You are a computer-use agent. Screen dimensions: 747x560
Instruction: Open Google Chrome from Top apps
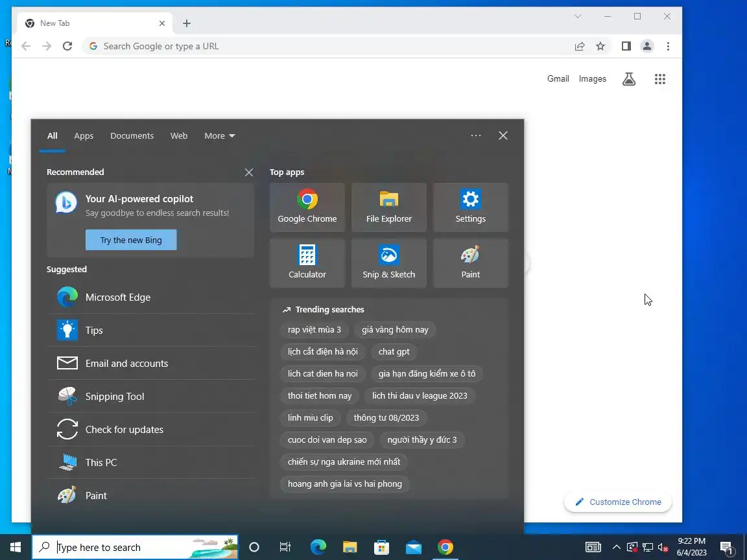(x=307, y=207)
